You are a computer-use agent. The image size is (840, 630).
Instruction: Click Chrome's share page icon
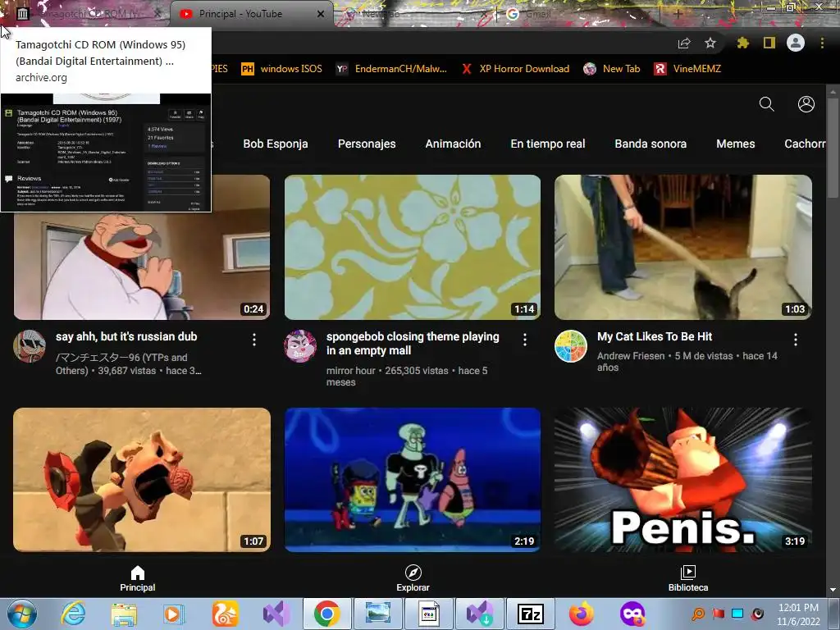pos(684,43)
